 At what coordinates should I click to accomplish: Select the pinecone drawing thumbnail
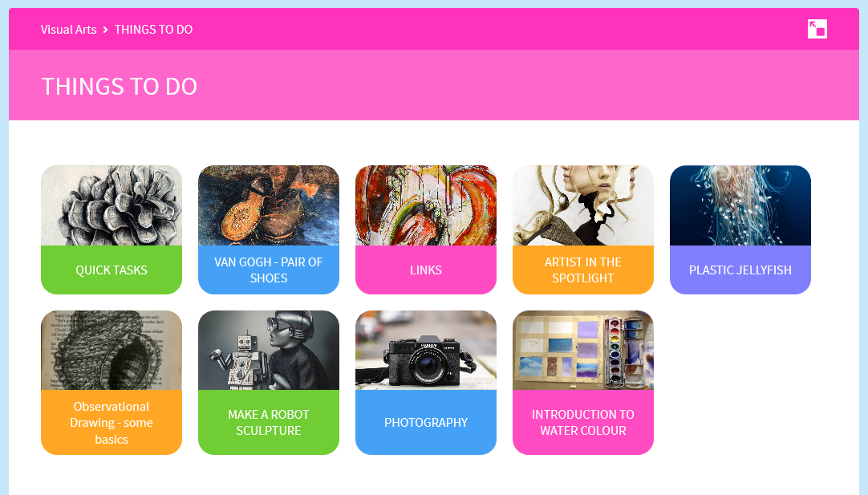coord(112,205)
